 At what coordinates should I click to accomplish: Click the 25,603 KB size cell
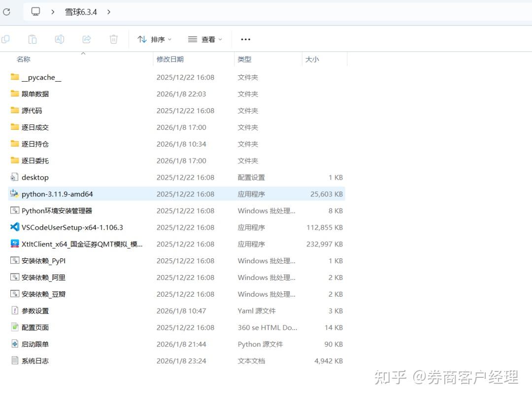click(x=327, y=194)
